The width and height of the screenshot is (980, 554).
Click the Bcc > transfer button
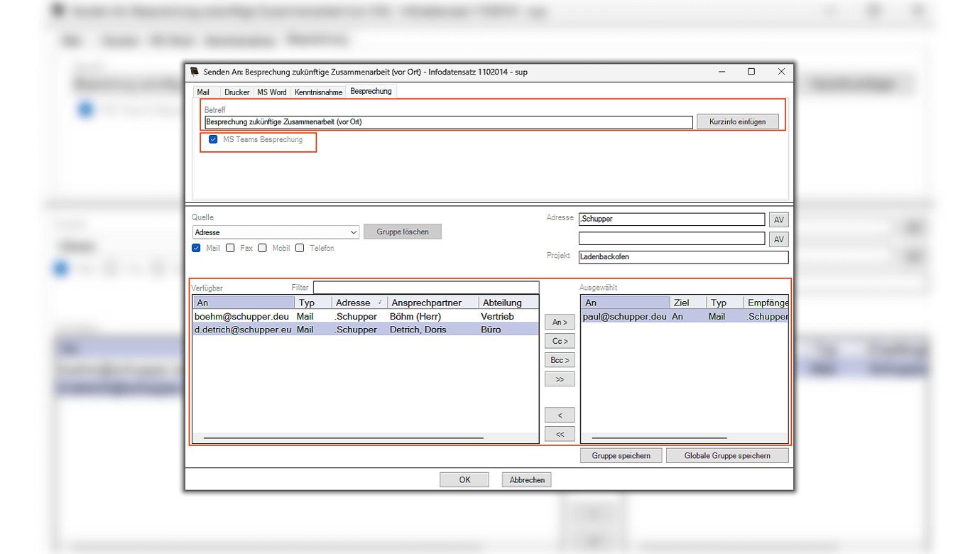coord(560,360)
